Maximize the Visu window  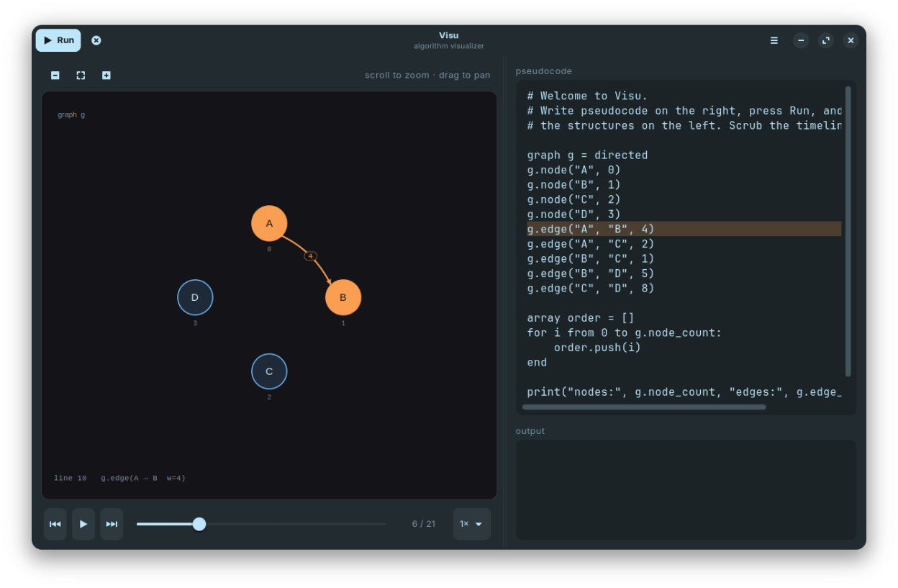[826, 40]
